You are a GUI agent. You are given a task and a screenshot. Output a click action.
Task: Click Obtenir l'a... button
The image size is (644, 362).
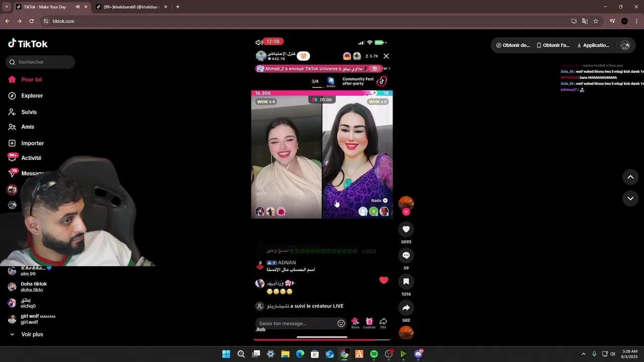tap(553, 45)
